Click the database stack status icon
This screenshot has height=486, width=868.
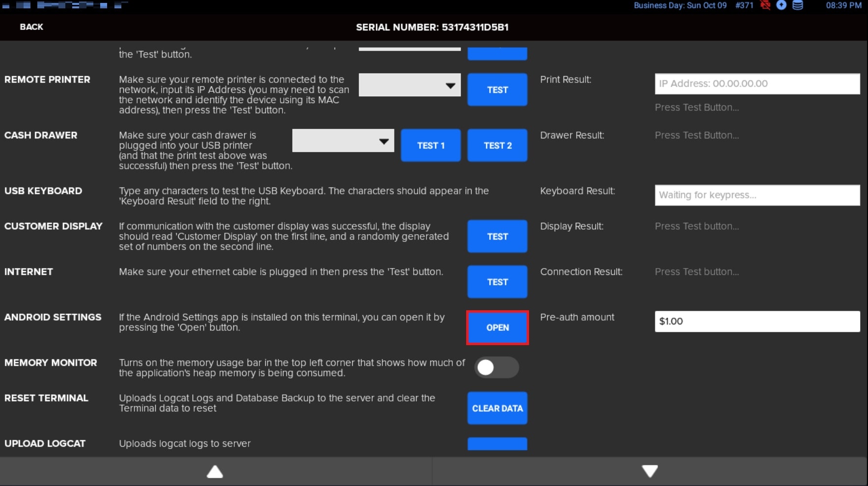click(x=798, y=5)
